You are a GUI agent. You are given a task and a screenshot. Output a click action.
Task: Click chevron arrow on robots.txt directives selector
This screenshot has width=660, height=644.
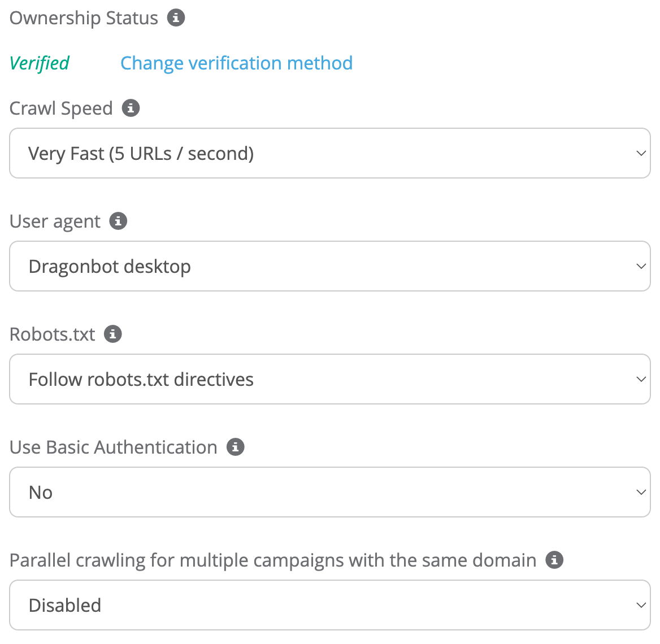click(641, 379)
